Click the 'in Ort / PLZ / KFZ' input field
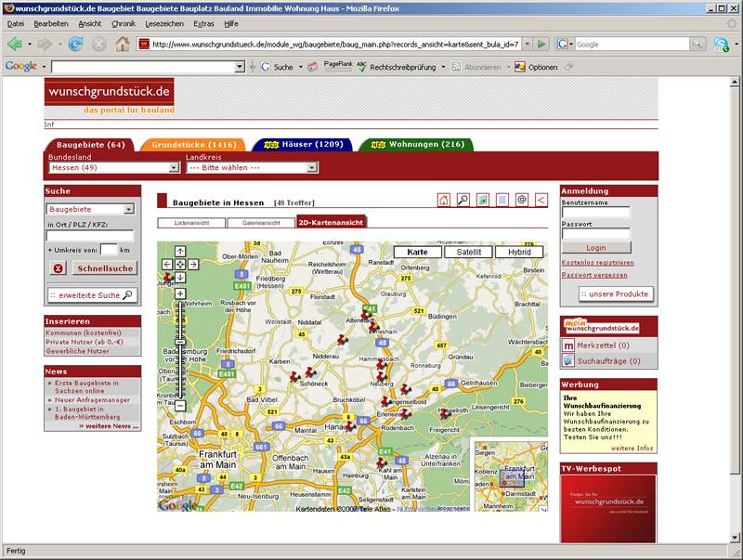Viewport: 743px width, 560px height. (x=90, y=236)
